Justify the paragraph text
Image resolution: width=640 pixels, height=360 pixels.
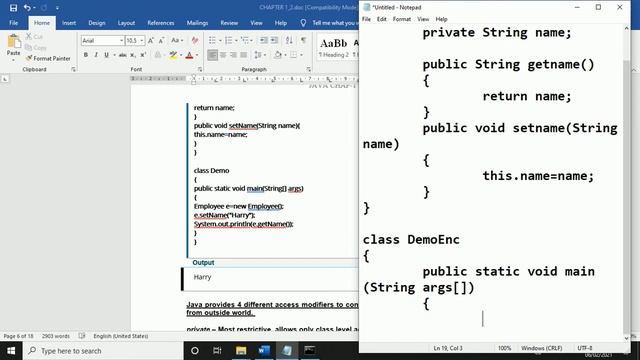(244, 55)
